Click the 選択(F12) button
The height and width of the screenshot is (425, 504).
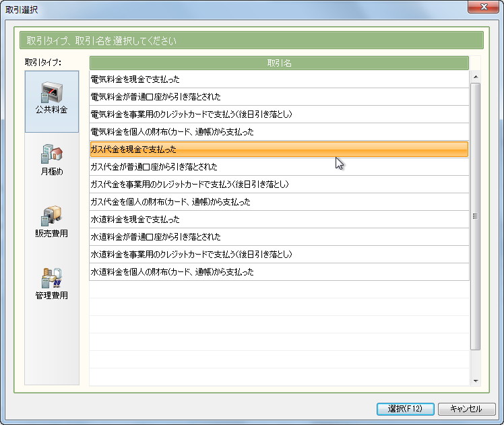click(406, 409)
